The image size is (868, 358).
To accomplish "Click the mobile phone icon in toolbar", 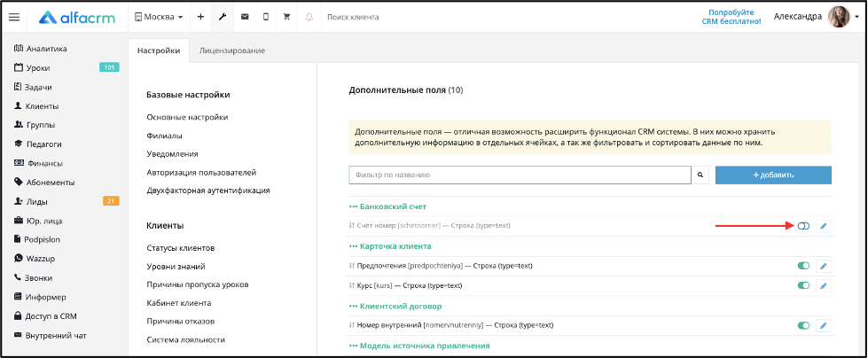I will tap(266, 17).
